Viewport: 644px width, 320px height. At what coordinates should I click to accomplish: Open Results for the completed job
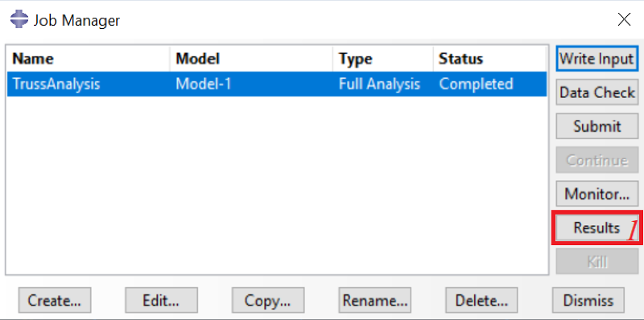tap(597, 228)
